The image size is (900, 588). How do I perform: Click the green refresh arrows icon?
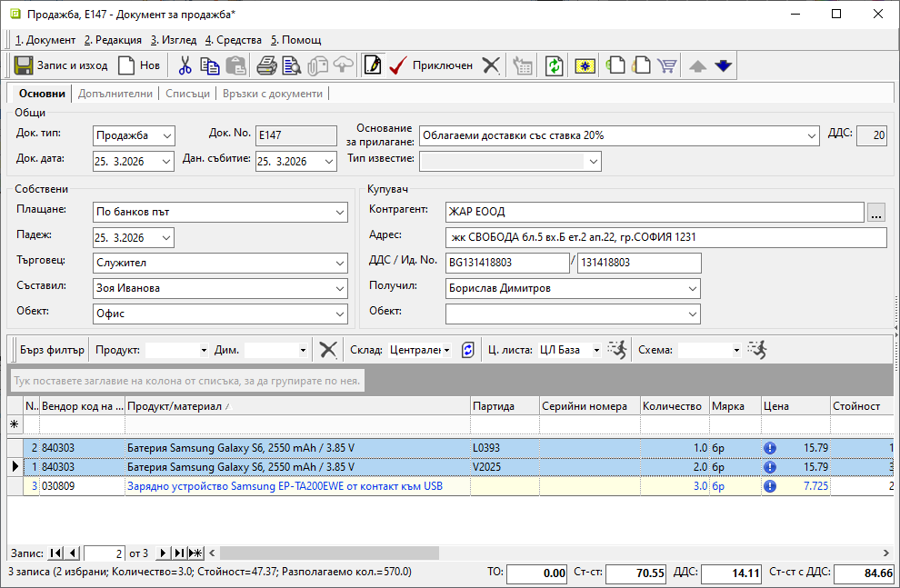point(554,65)
